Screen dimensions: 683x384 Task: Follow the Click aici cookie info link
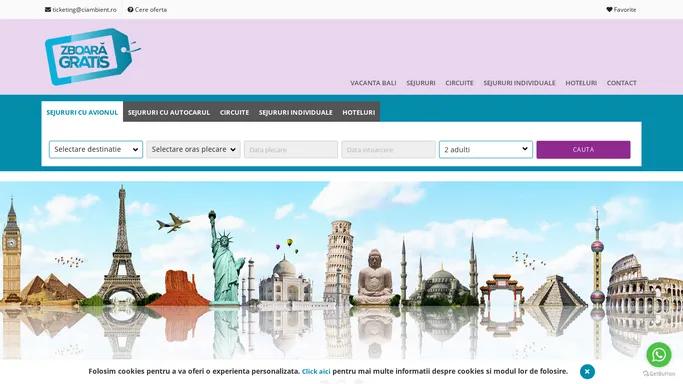[316, 371]
